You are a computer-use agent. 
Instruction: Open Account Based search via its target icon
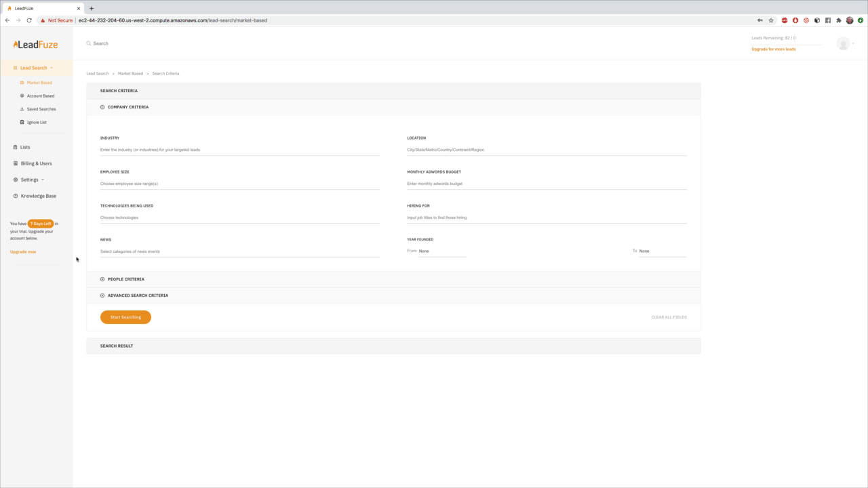(22, 96)
